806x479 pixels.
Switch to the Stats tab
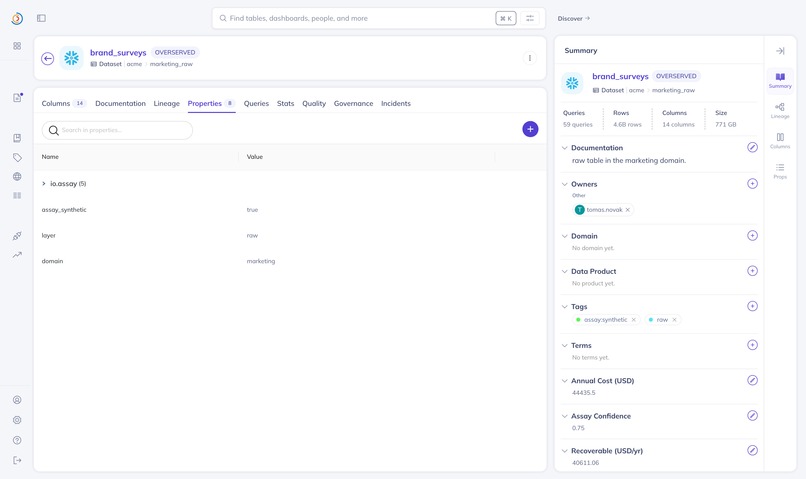point(285,103)
